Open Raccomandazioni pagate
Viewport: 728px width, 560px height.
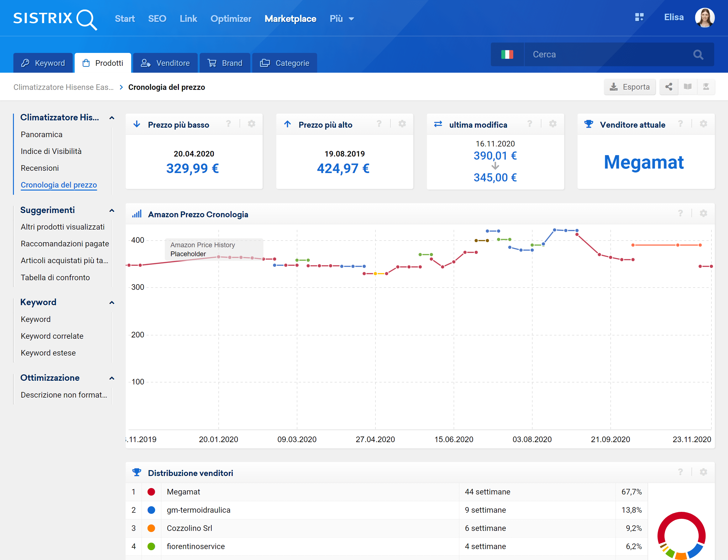tap(65, 244)
